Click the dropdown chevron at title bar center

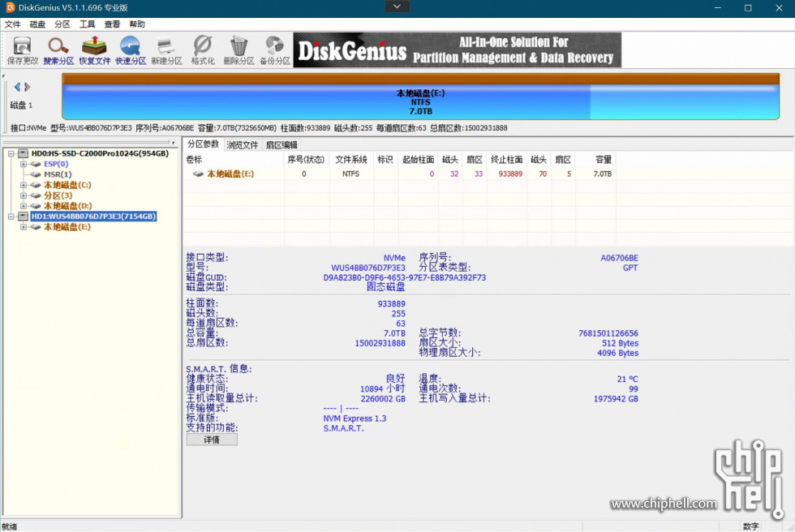pos(397,6)
